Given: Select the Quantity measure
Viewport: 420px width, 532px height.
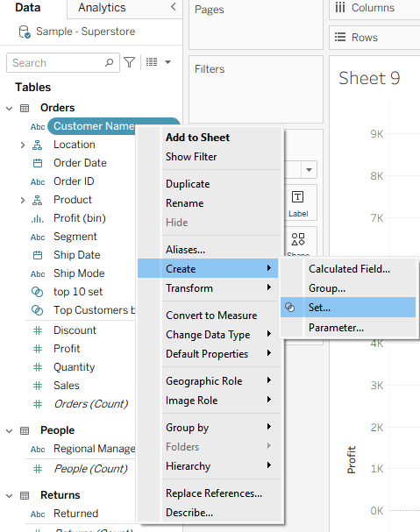Looking at the screenshot, I should [74, 367].
